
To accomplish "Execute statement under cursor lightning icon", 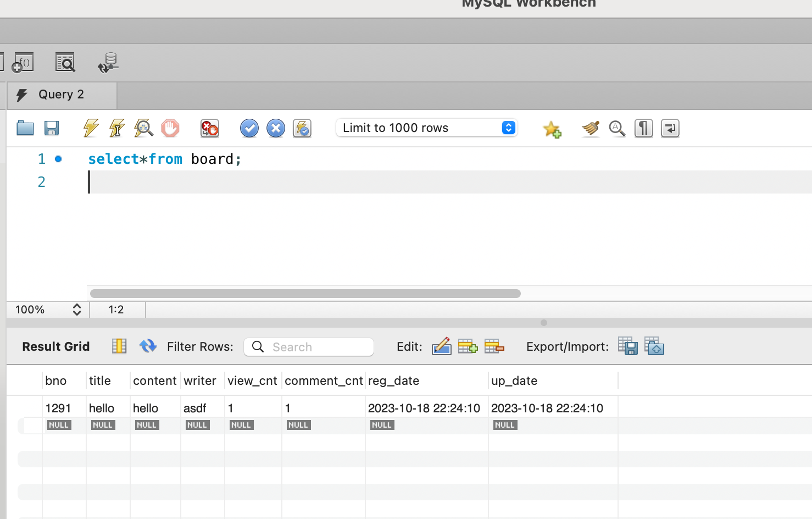I will click(x=117, y=128).
